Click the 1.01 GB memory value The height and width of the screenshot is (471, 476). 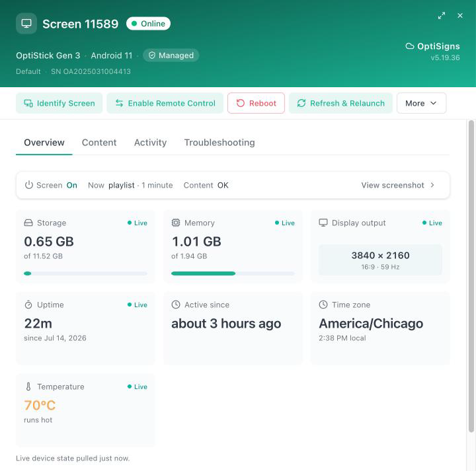click(196, 242)
